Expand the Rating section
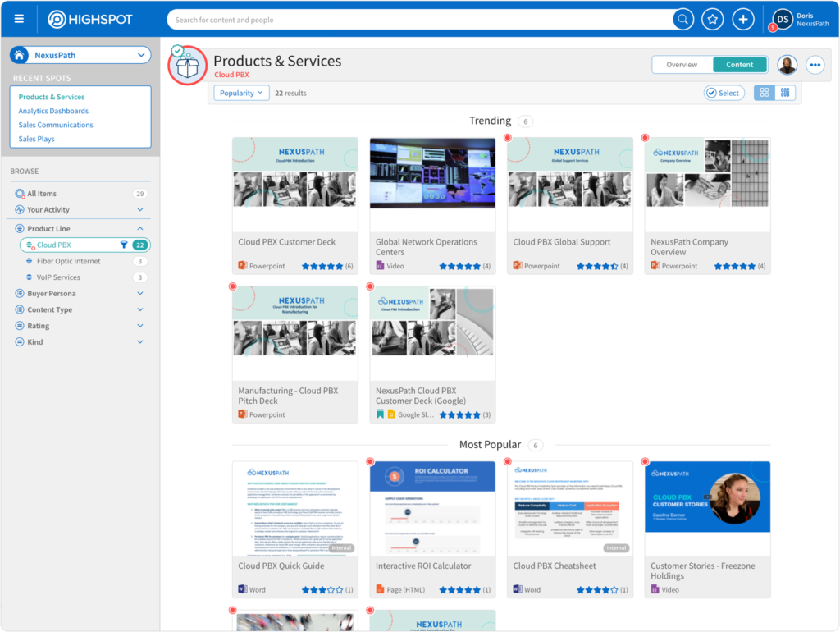The image size is (840, 632). 140,325
